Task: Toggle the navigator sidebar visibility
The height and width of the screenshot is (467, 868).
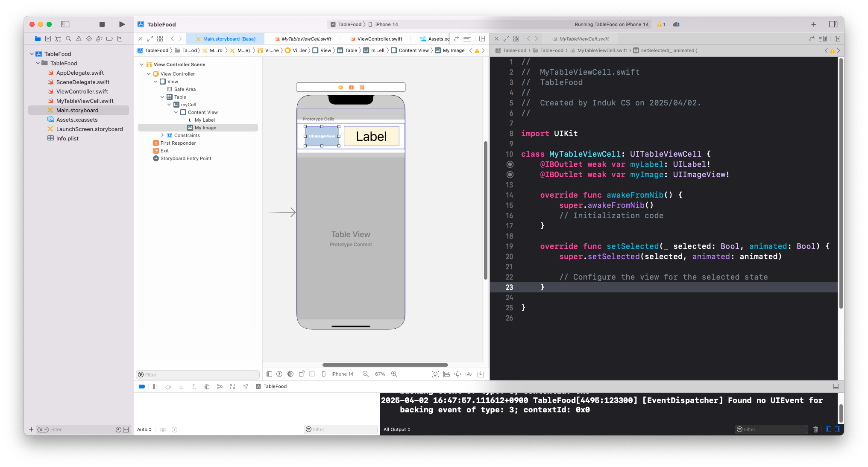Action: pyautogui.click(x=65, y=24)
